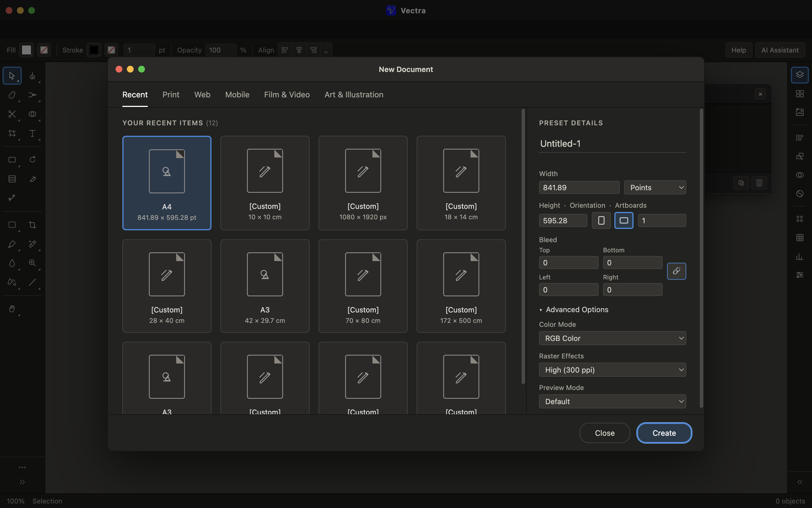Switch to the Recent tab
812x508 pixels.
(x=135, y=95)
